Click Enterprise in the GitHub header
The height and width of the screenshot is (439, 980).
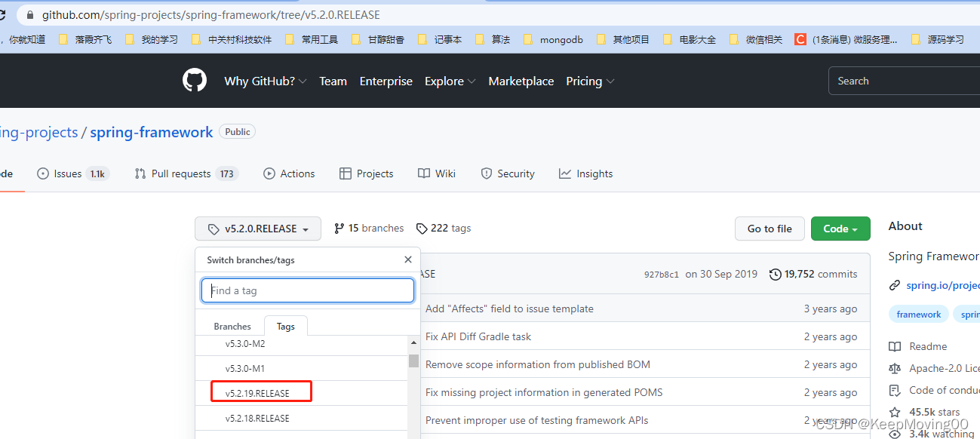pos(386,81)
